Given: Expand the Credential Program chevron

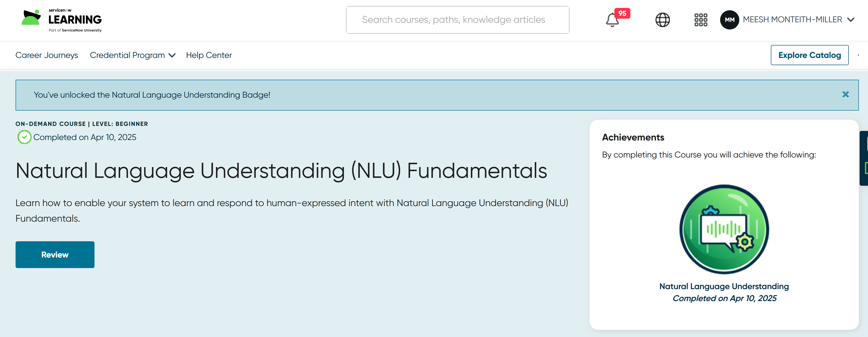Looking at the screenshot, I should (x=172, y=56).
